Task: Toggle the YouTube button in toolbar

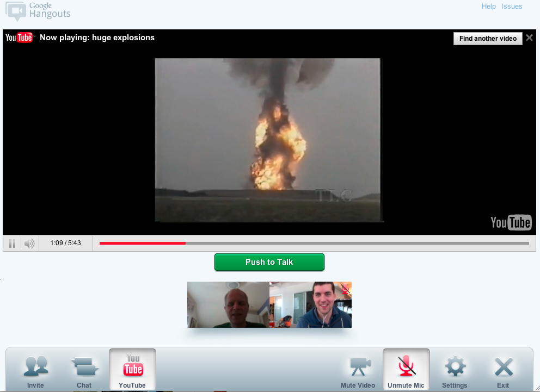Action: 132,369
